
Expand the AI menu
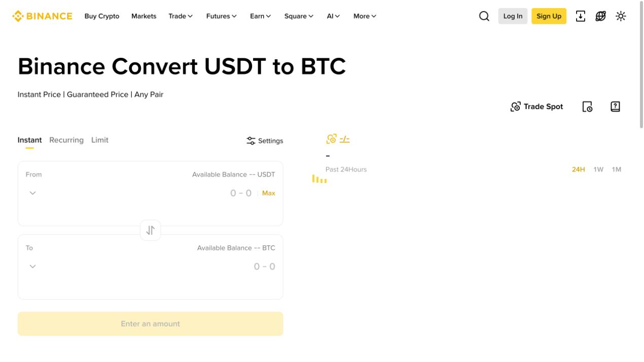(333, 16)
